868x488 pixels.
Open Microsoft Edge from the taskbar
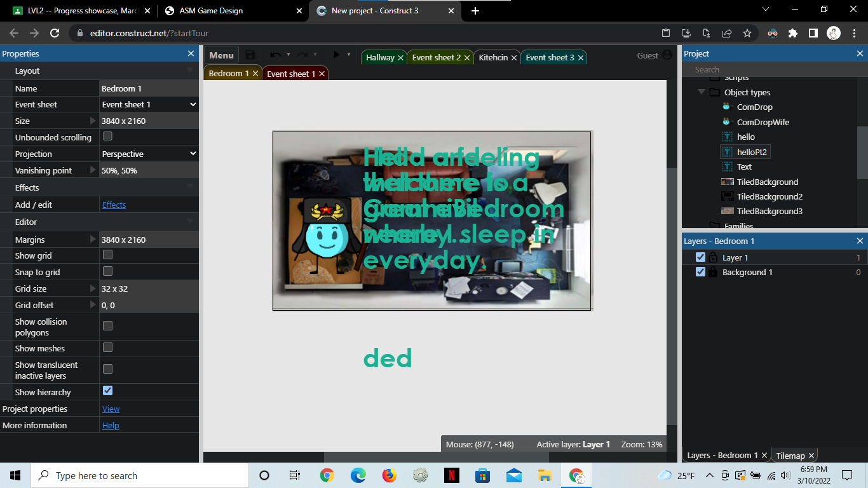coord(358,475)
